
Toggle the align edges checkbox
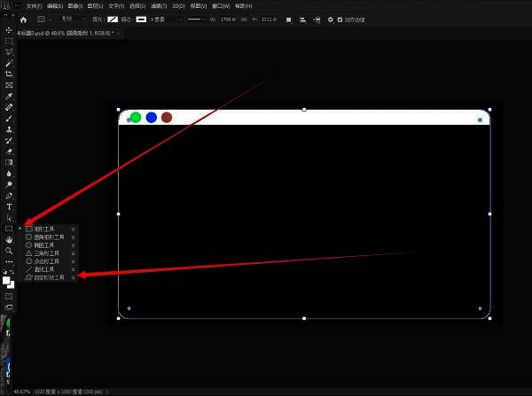[x=341, y=19]
